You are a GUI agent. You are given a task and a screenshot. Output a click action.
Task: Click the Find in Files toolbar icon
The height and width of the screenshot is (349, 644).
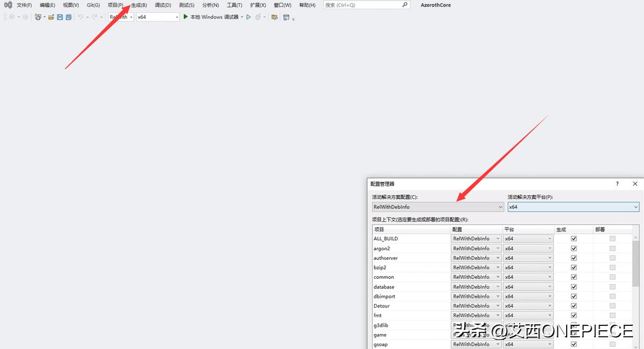click(x=274, y=17)
